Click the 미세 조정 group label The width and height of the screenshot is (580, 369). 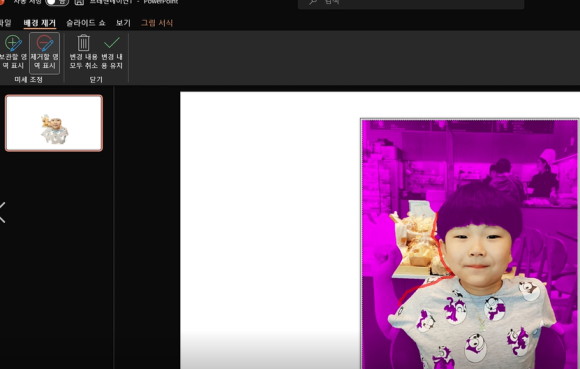click(x=28, y=79)
